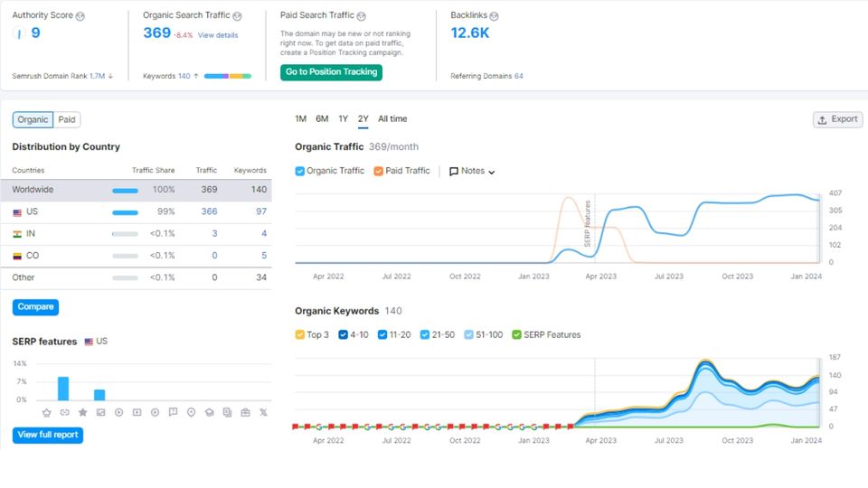This screenshot has width=868, height=488.
Task: Click the Organic Search Traffic info icon
Action: point(237,16)
